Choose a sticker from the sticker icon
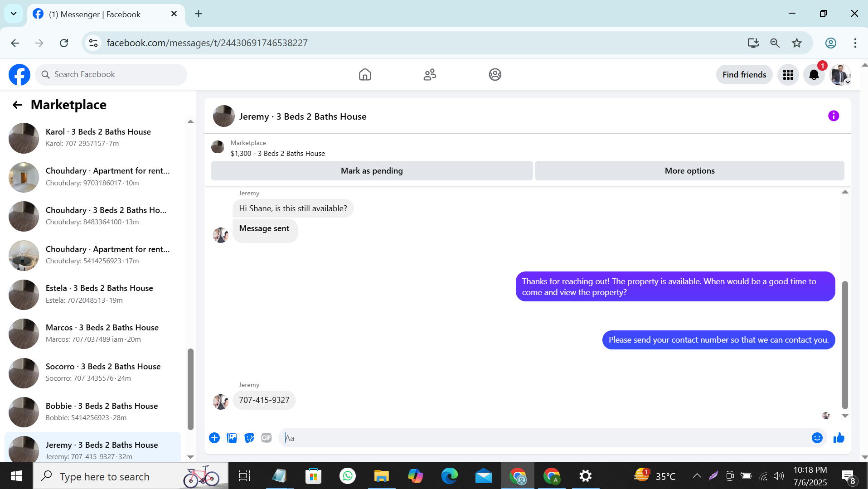The height and width of the screenshot is (489, 868). [x=249, y=438]
